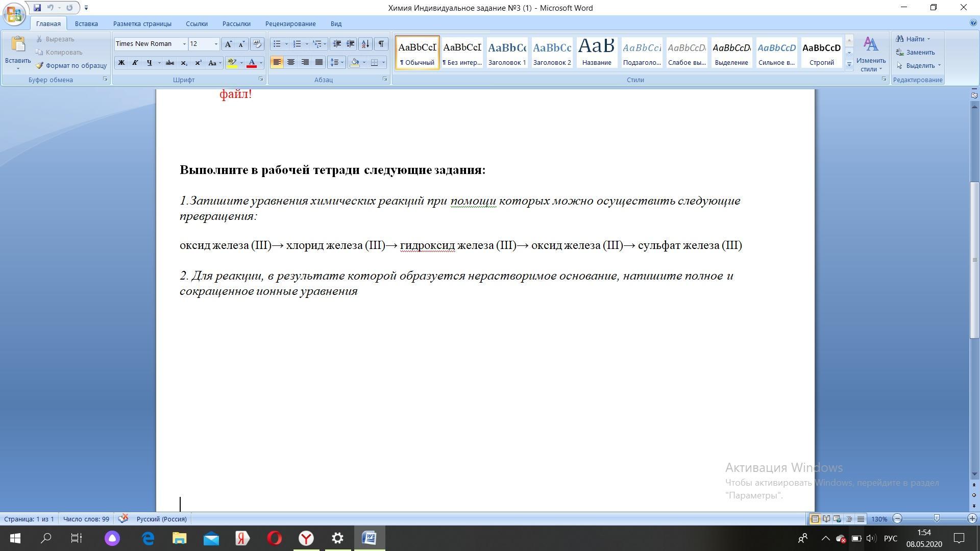This screenshot has height=551, width=980.
Task: Open the font size dropdown
Action: pos(216,44)
